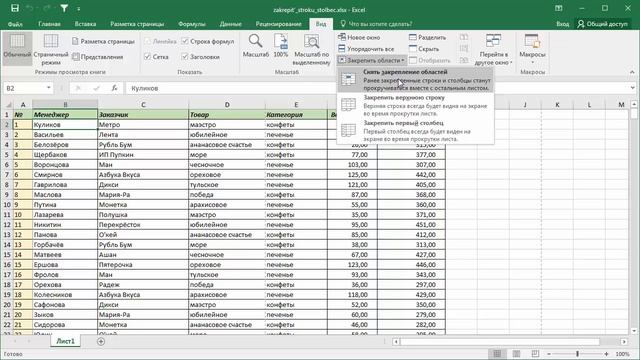
Task: Choose Закрепить первый столбец
Action: click(x=416, y=131)
